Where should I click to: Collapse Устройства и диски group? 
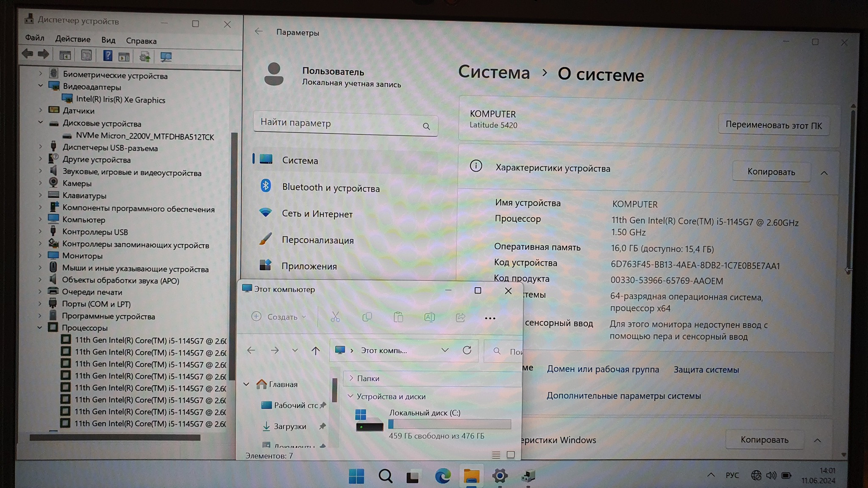(351, 396)
